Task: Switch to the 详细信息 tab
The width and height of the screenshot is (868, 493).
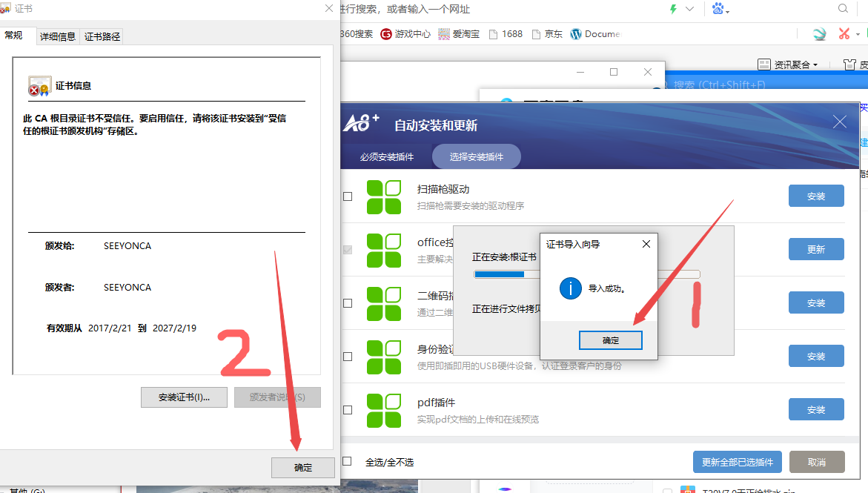Action: [57, 36]
